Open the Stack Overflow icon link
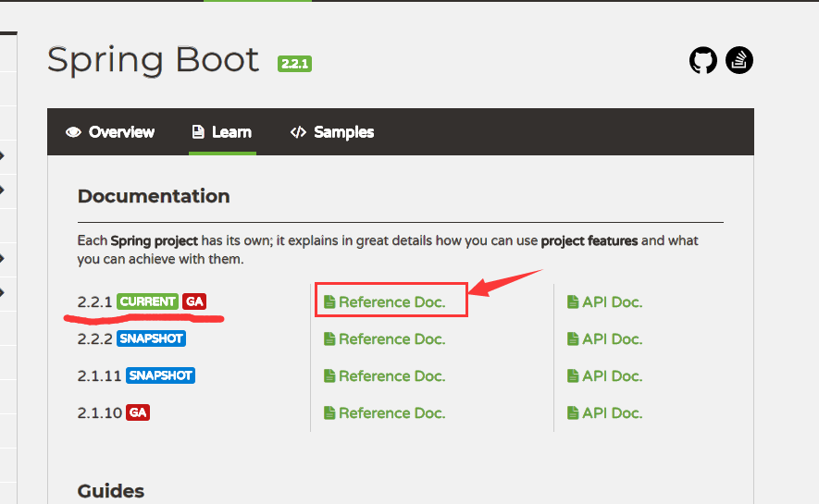The width and height of the screenshot is (819, 504). point(739,60)
